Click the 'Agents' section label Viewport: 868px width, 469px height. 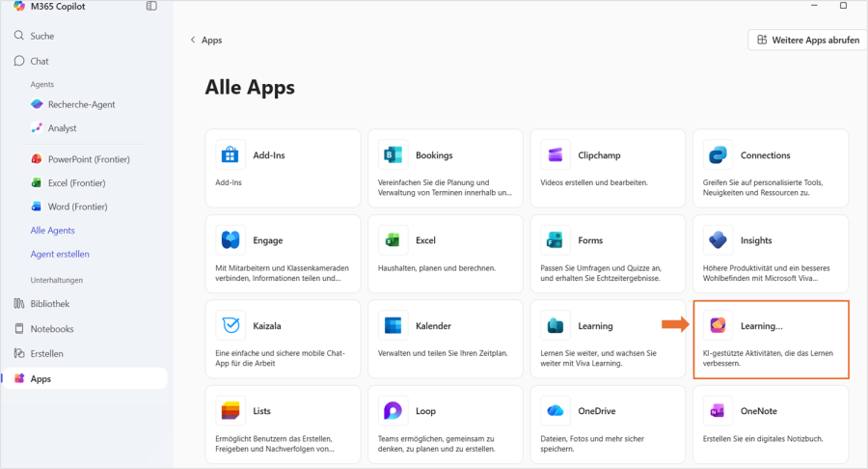pyautogui.click(x=42, y=84)
